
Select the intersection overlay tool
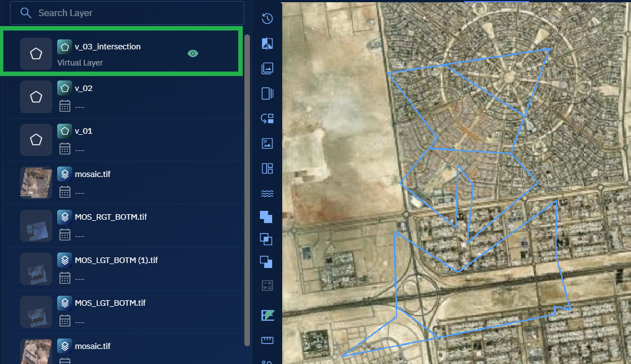[x=267, y=239]
